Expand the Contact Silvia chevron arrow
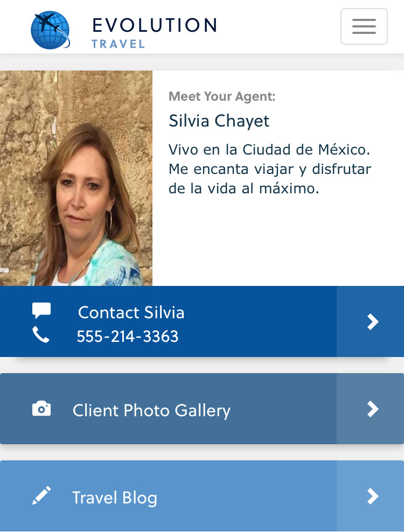The height and width of the screenshot is (532, 404). 372,322
